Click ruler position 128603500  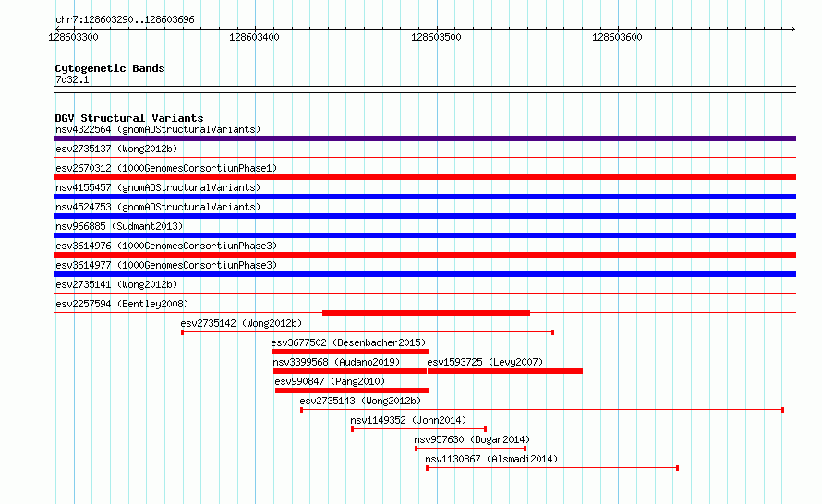436,37
